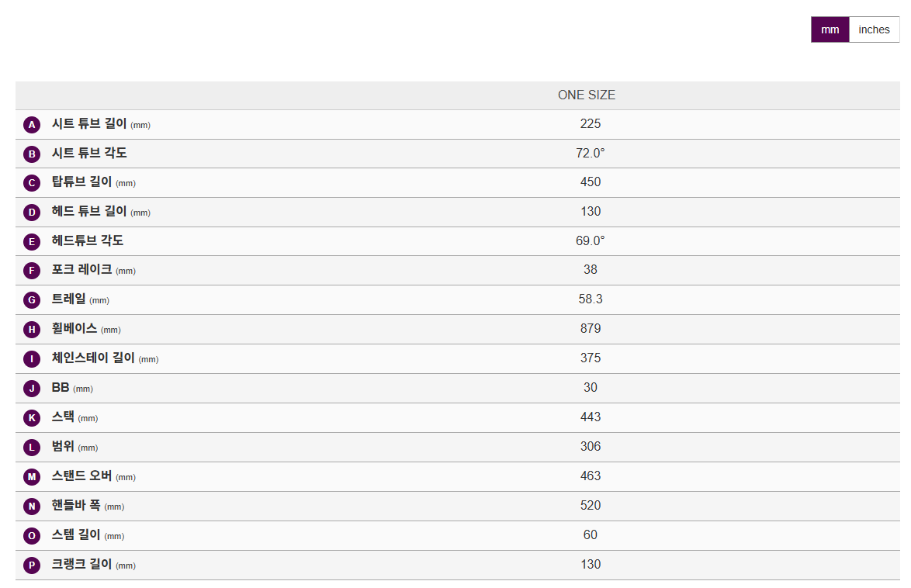Click the M marker for standover
This screenshot has width=911, height=588.
[32, 477]
